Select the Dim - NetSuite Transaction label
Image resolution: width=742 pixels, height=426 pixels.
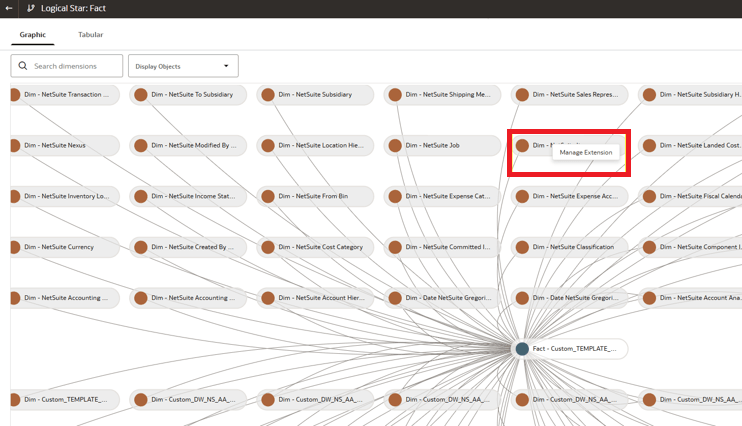(x=66, y=95)
